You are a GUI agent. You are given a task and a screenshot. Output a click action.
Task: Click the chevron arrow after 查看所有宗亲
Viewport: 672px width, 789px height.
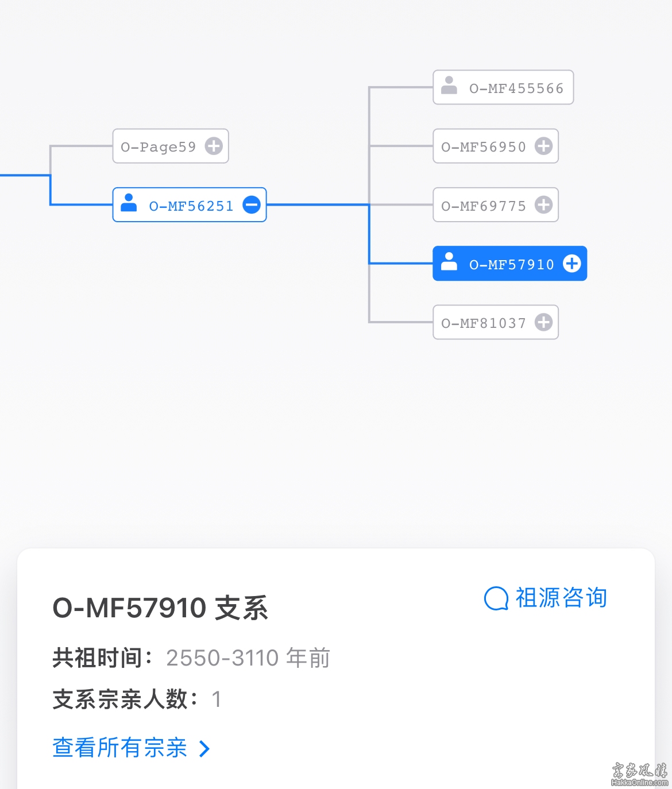pos(204,749)
